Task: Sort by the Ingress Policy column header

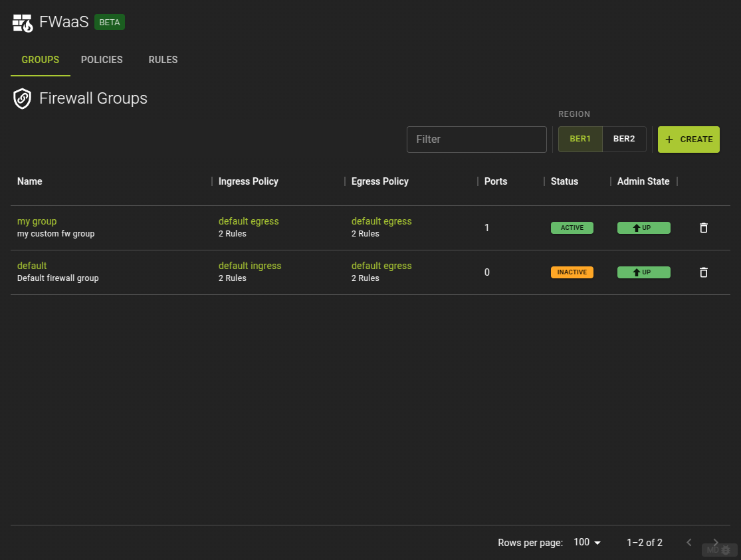Action: [248, 181]
